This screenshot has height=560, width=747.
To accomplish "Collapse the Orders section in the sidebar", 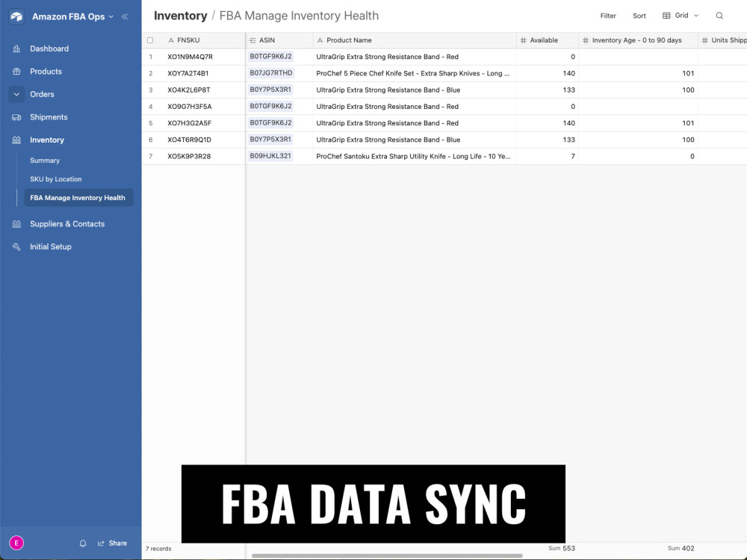I will [16, 93].
